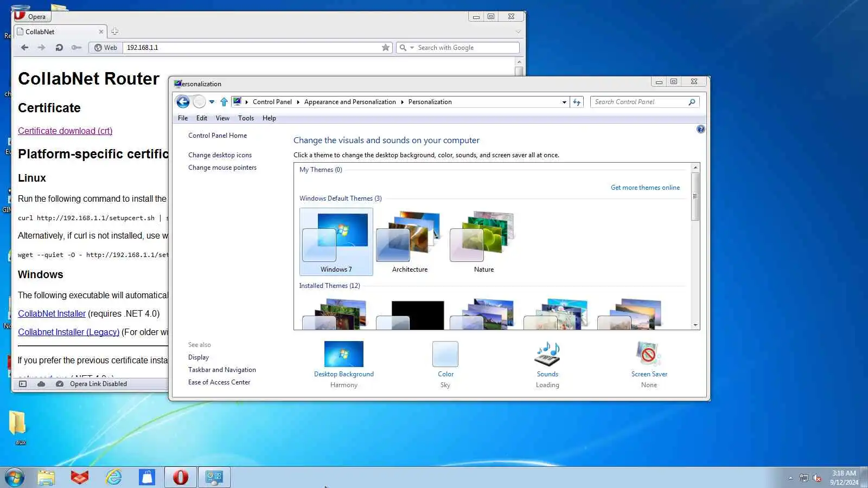Expand the chevron after Control Panel breadcrumb
The width and height of the screenshot is (868, 488).
pyautogui.click(x=298, y=102)
